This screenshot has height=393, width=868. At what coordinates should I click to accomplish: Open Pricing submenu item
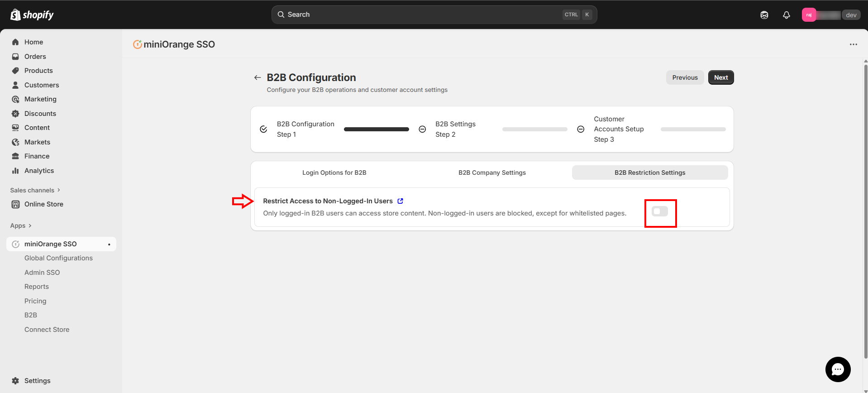(x=35, y=301)
